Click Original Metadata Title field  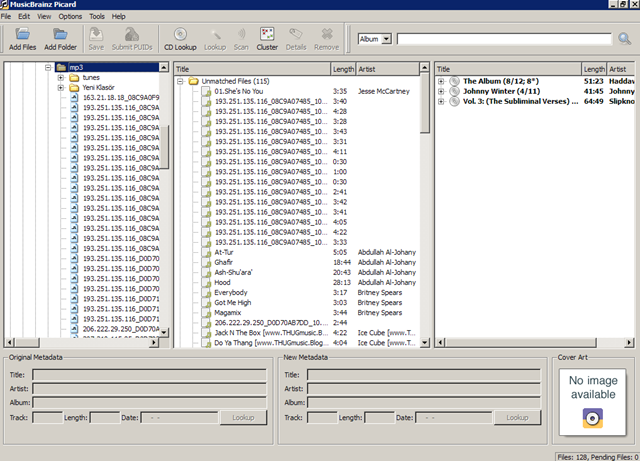(149, 375)
